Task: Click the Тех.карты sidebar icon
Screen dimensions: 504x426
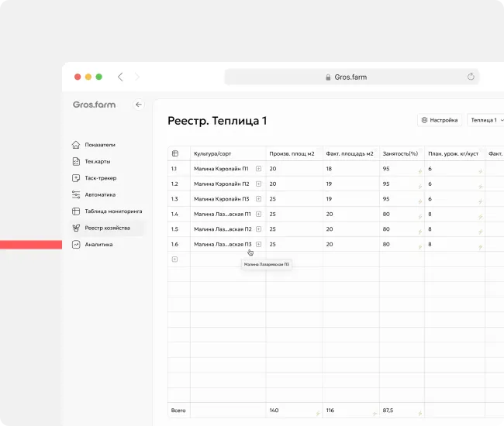Action: click(76, 162)
